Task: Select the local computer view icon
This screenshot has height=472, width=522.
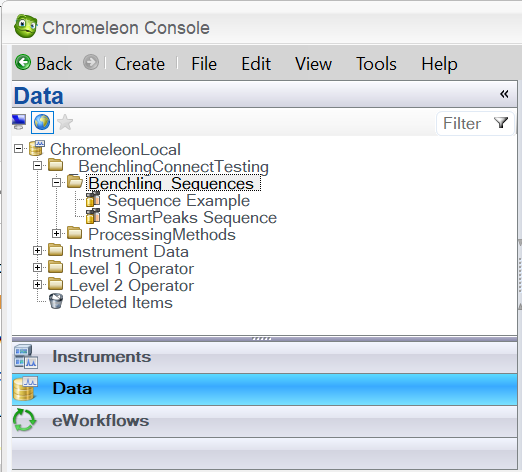Action: 19,122
